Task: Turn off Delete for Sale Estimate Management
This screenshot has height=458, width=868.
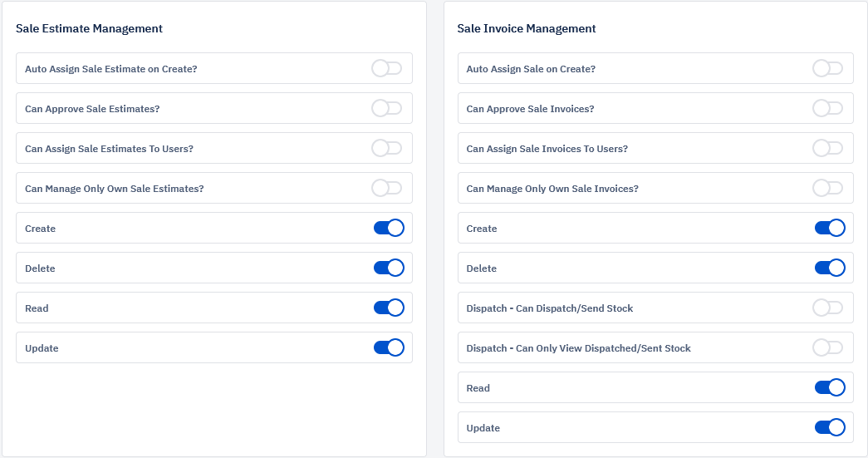Action: 389,268
